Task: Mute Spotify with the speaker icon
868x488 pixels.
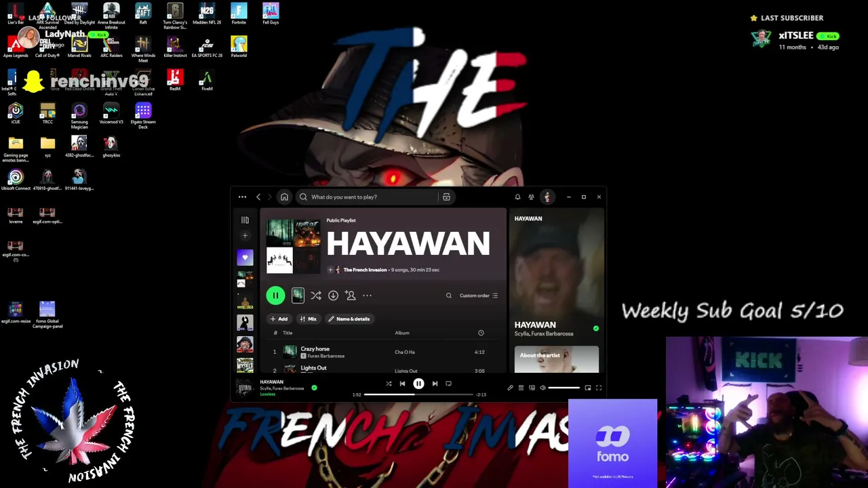Action: click(542, 388)
